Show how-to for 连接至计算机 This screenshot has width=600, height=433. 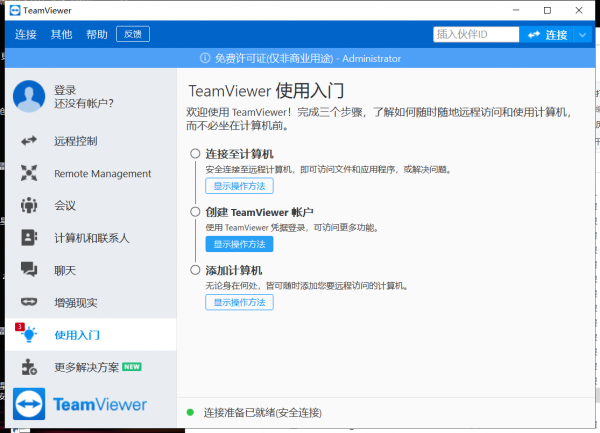tap(240, 186)
